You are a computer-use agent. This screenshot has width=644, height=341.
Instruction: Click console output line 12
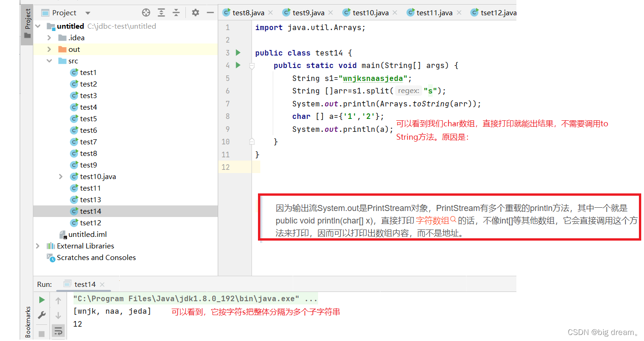(x=78, y=324)
